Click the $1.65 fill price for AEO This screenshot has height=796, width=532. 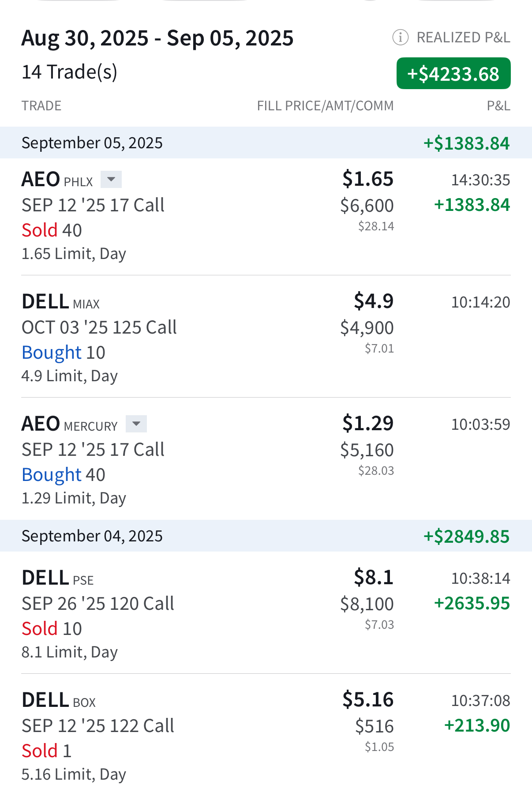(x=368, y=179)
